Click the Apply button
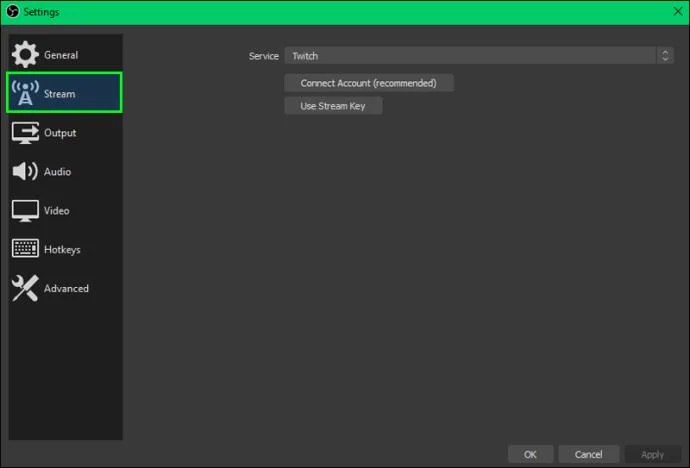This screenshot has height=468, width=690. coord(652,454)
